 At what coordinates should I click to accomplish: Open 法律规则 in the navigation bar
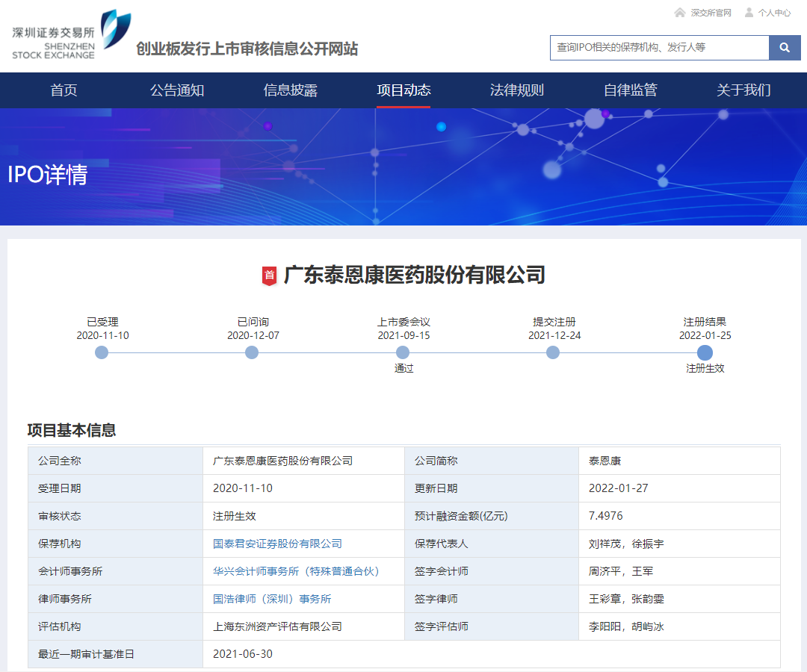point(517,90)
